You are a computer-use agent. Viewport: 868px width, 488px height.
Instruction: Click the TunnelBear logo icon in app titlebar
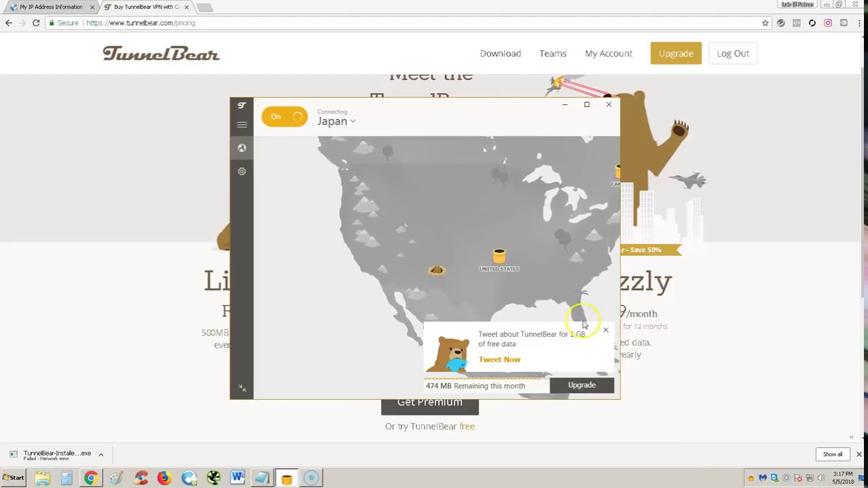click(x=242, y=105)
